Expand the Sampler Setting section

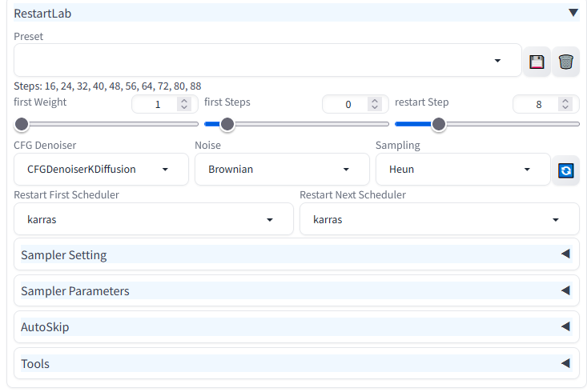point(296,254)
